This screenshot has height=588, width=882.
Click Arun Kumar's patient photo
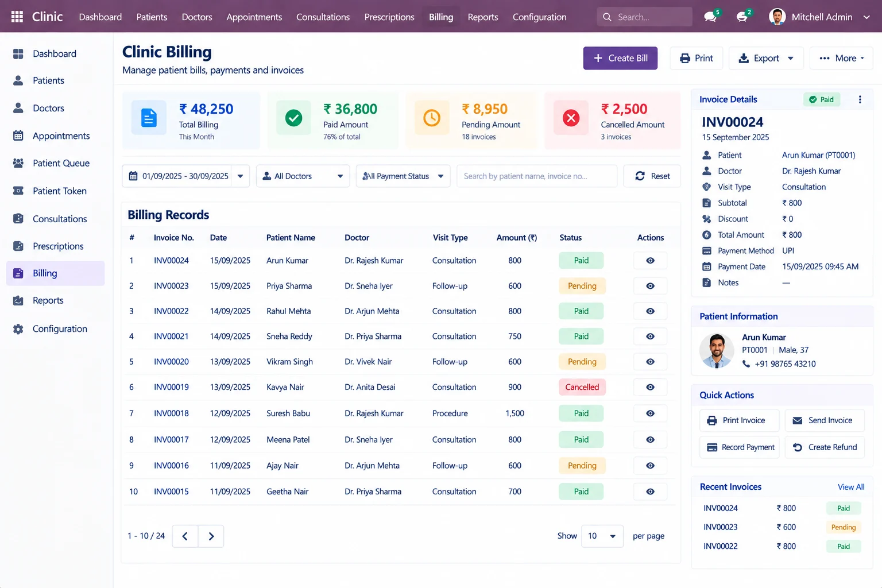point(717,350)
